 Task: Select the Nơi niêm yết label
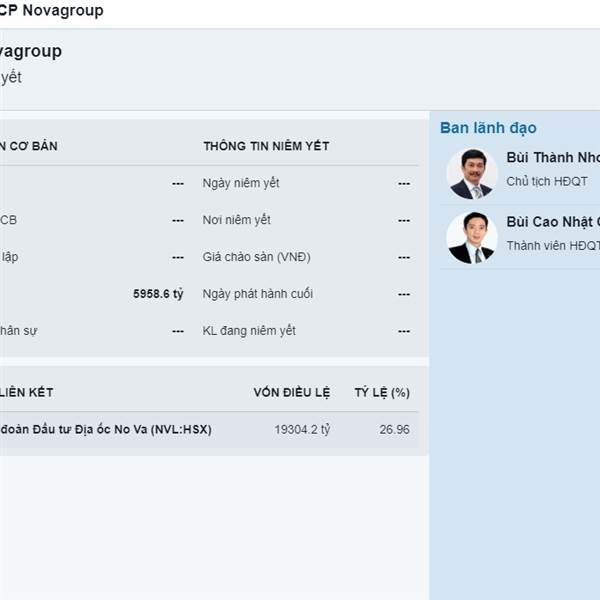coord(236,220)
